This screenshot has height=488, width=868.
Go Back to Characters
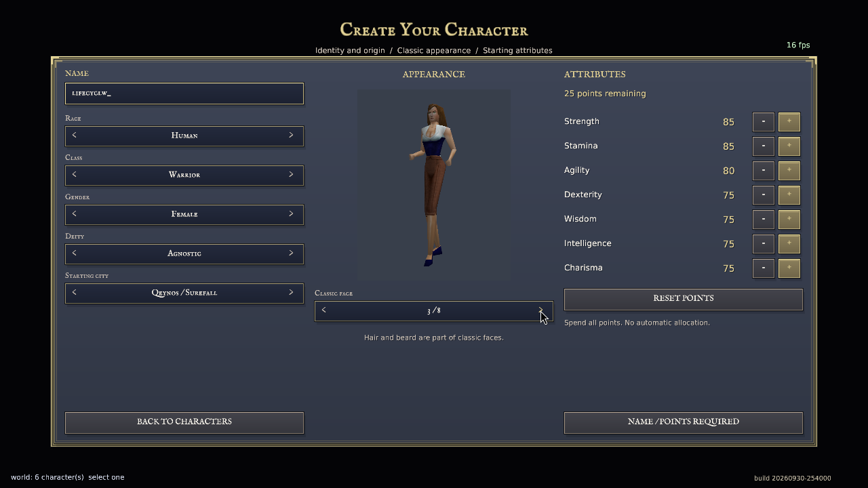tap(184, 422)
